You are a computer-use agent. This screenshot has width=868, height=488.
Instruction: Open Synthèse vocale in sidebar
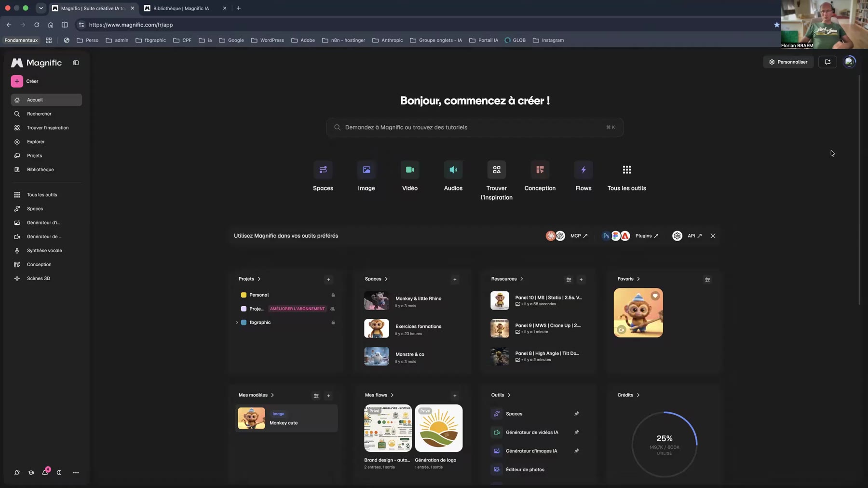point(46,251)
